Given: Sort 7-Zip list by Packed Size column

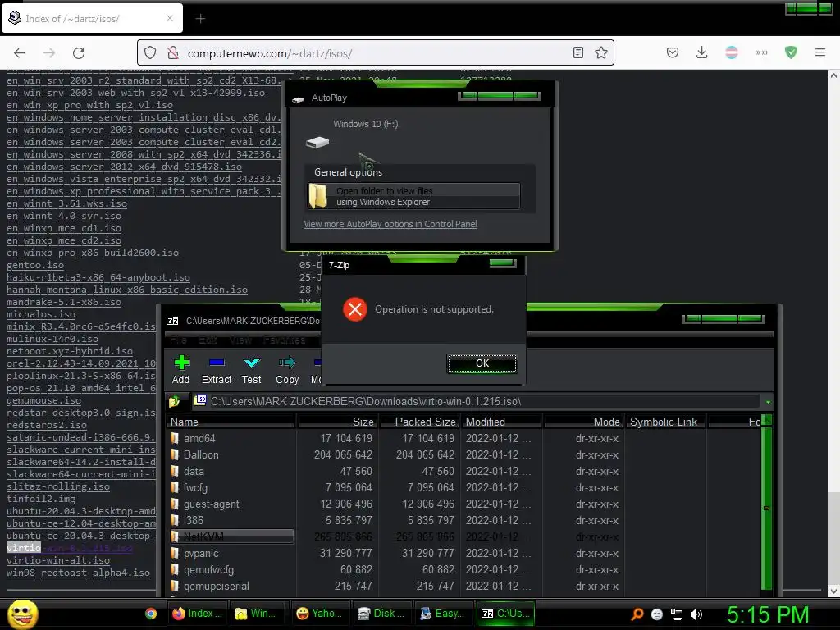Looking at the screenshot, I should (421, 422).
